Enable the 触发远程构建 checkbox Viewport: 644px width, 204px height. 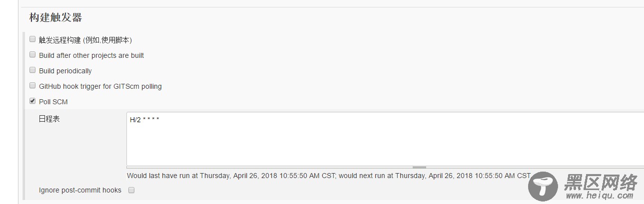pyautogui.click(x=32, y=39)
